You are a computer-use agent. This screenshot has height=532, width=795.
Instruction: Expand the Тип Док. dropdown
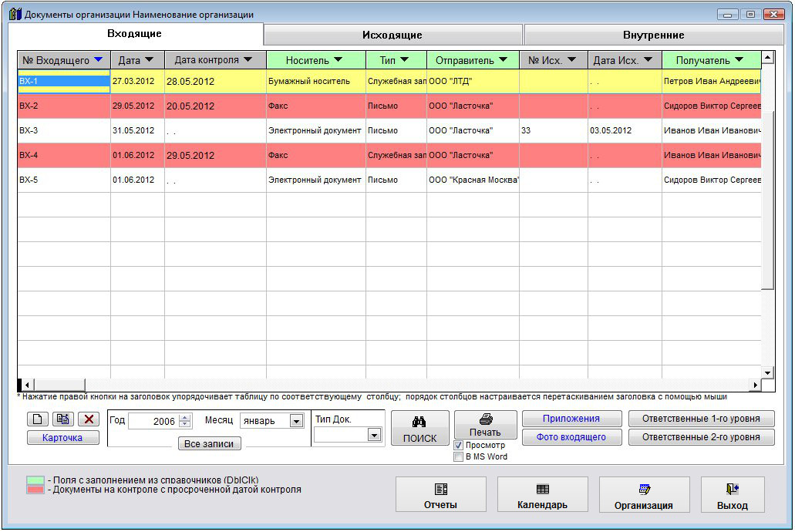coord(374,436)
